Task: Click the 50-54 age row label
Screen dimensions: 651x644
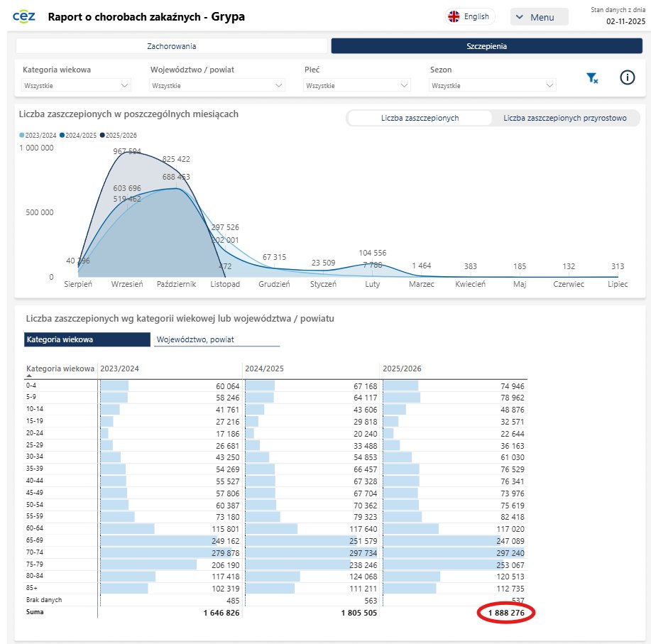Action: [x=35, y=505]
